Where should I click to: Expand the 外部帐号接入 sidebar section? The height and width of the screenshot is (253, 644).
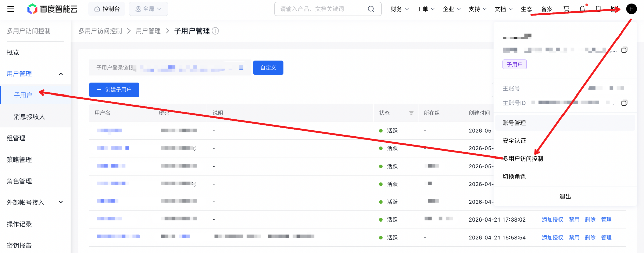pyautogui.click(x=61, y=202)
